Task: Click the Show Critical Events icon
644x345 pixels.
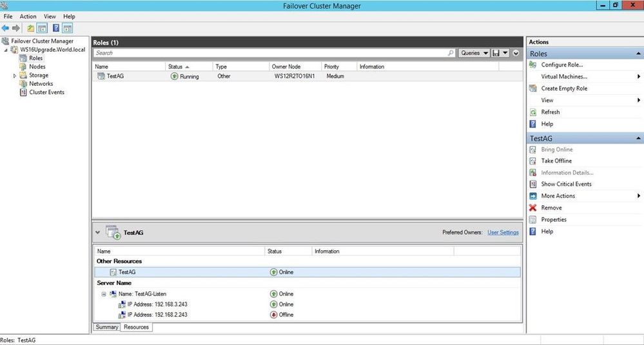Action: [532, 184]
